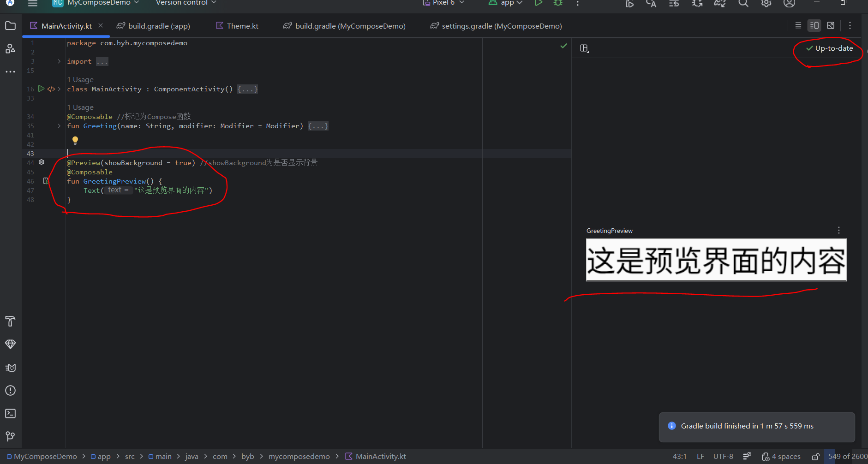868x464 pixels.
Task: Switch to the Theme.kt tab
Action: pyautogui.click(x=237, y=26)
